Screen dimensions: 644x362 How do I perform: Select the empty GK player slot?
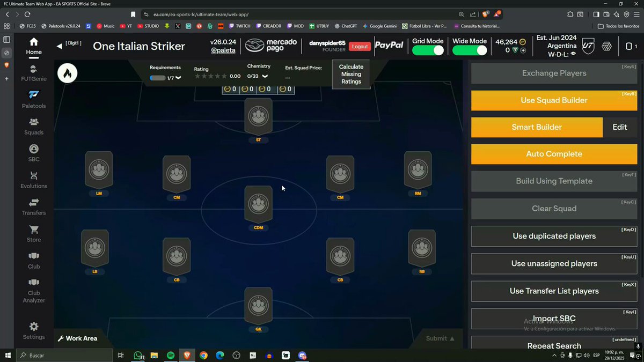point(258,306)
